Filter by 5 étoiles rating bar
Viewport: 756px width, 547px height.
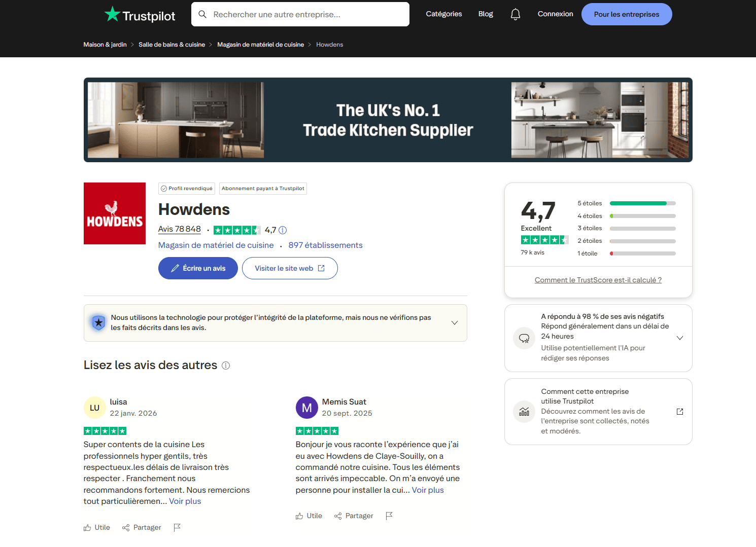626,203
